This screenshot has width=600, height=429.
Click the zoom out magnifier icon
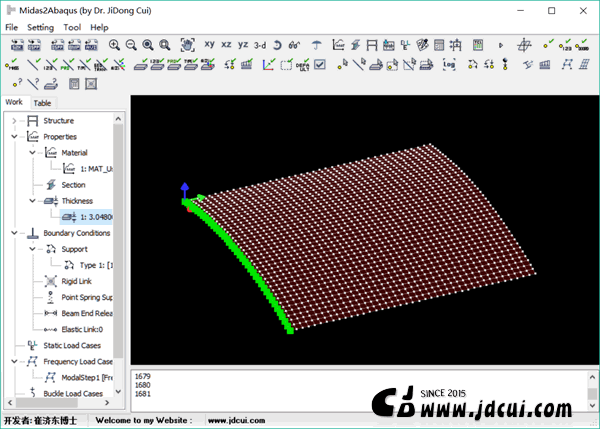pos(131,45)
